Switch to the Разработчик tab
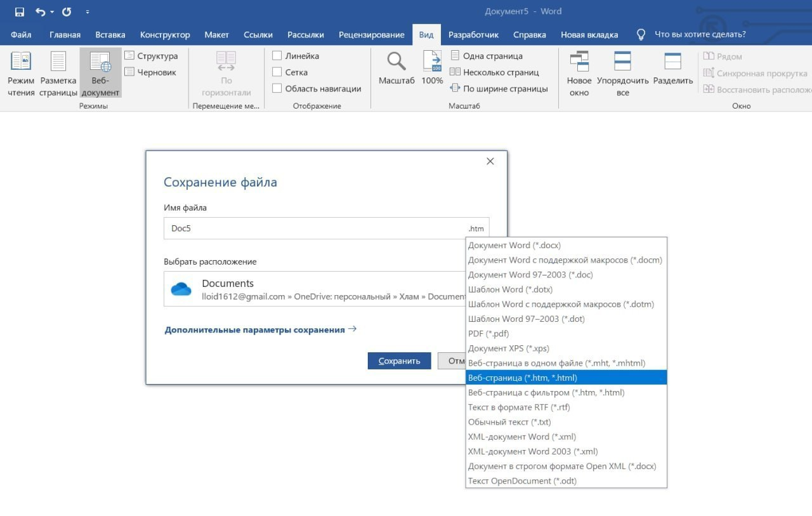The height and width of the screenshot is (516, 812). 473,35
